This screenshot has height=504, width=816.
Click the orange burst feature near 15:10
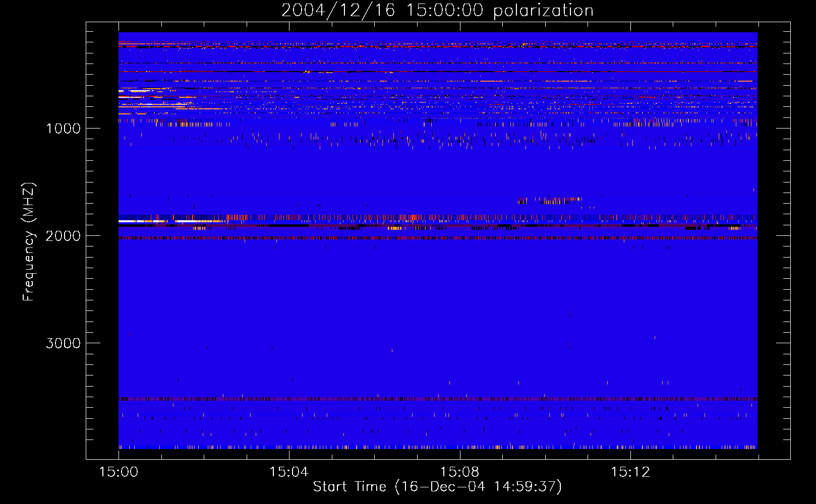tap(549, 201)
